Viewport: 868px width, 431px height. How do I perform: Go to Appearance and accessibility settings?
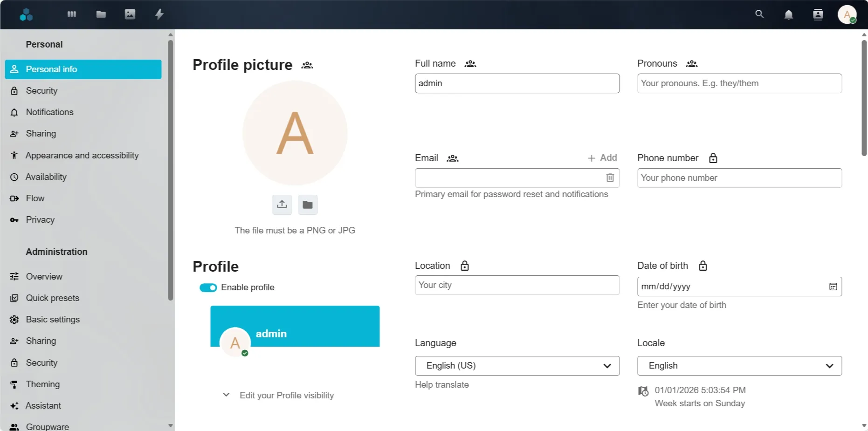tap(82, 155)
